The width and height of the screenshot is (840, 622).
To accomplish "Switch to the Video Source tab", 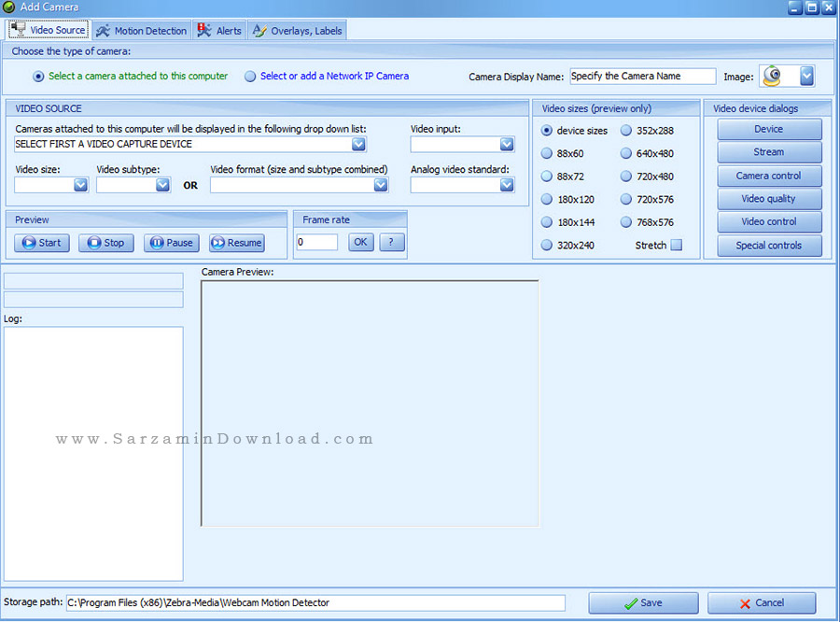I will 49,30.
